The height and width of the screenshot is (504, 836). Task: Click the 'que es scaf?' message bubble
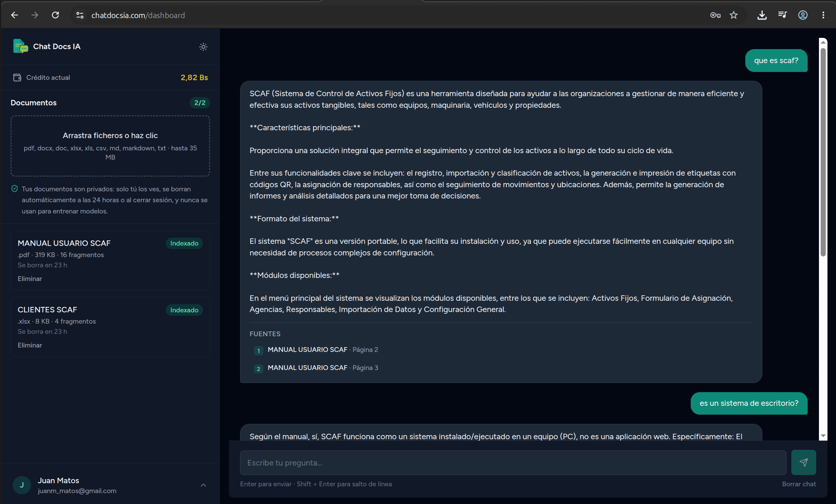pyautogui.click(x=776, y=61)
